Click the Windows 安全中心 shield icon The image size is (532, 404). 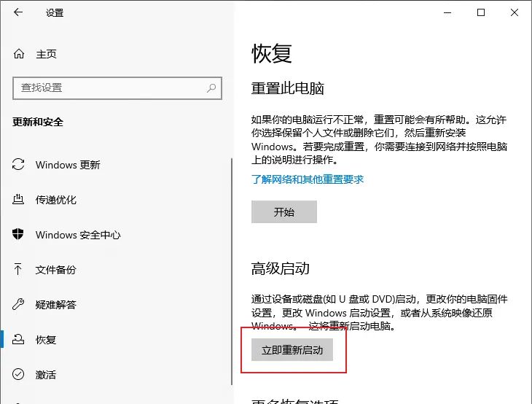coord(18,234)
